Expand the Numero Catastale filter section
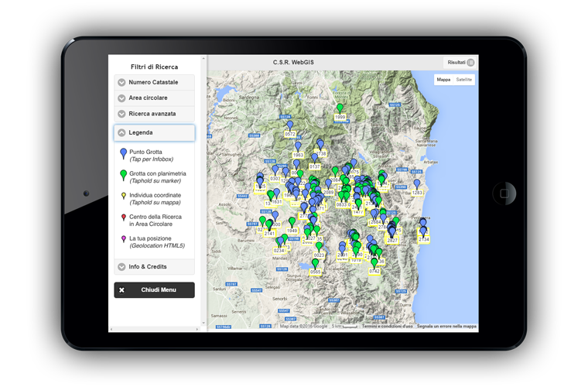The image size is (588, 387). (x=154, y=82)
